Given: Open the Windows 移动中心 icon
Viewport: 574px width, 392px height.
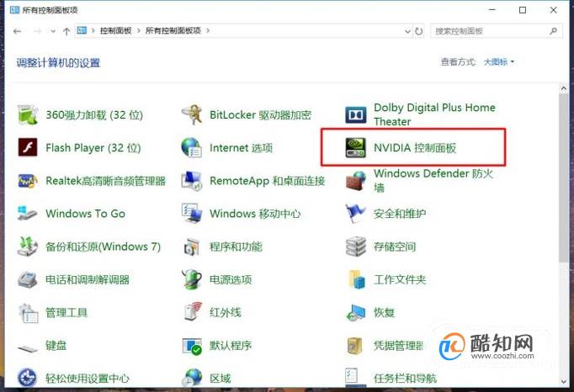Looking at the screenshot, I should (192, 214).
